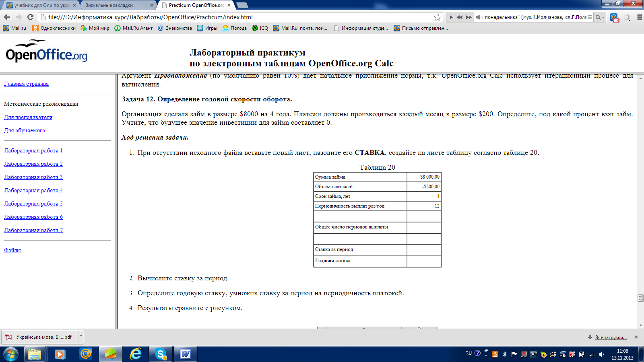Open the system volume tray icon
This screenshot has width=644, height=362.
(x=601, y=354)
